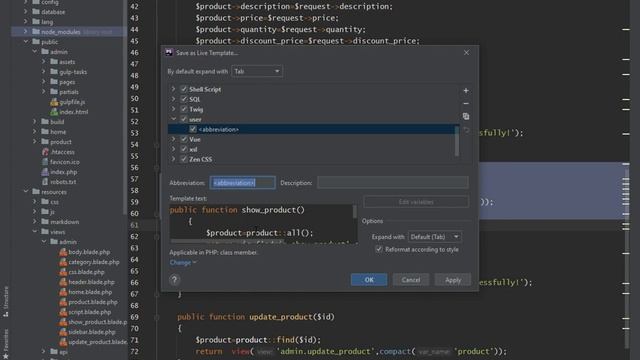Click the Change applicable context link
The height and width of the screenshot is (360, 640).
coord(183,262)
